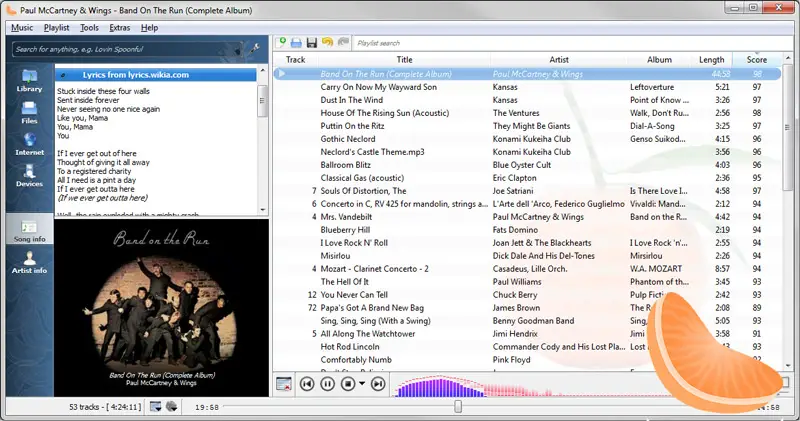Switch to the Artist info tab
The height and width of the screenshot is (421, 800).
pos(29,263)
